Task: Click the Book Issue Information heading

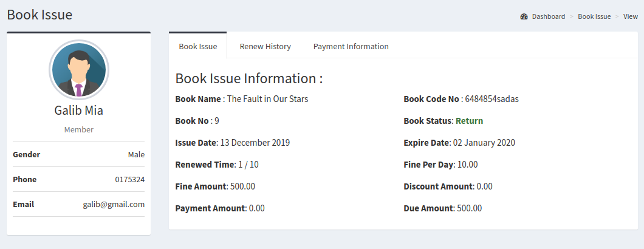Action: coord(248,78)
